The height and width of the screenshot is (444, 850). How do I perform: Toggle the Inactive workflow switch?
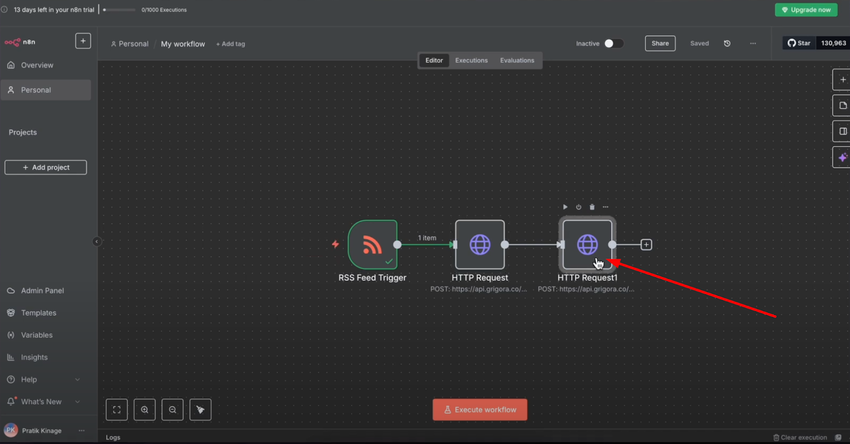point(614,43)
